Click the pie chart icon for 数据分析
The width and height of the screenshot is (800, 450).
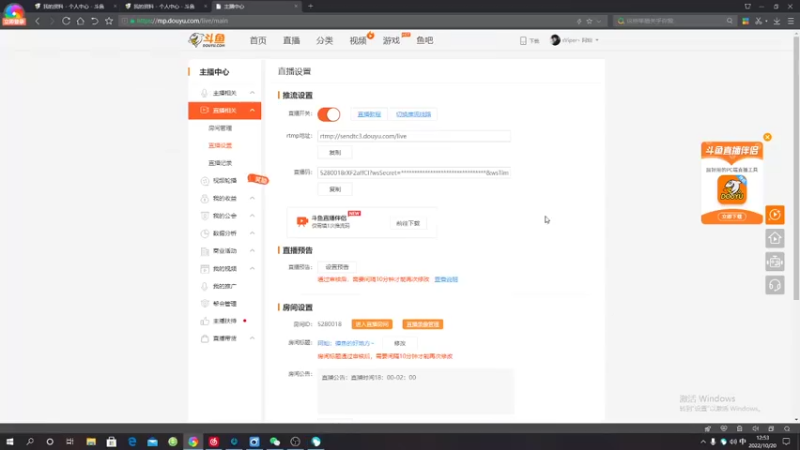(x=205, y=233)
